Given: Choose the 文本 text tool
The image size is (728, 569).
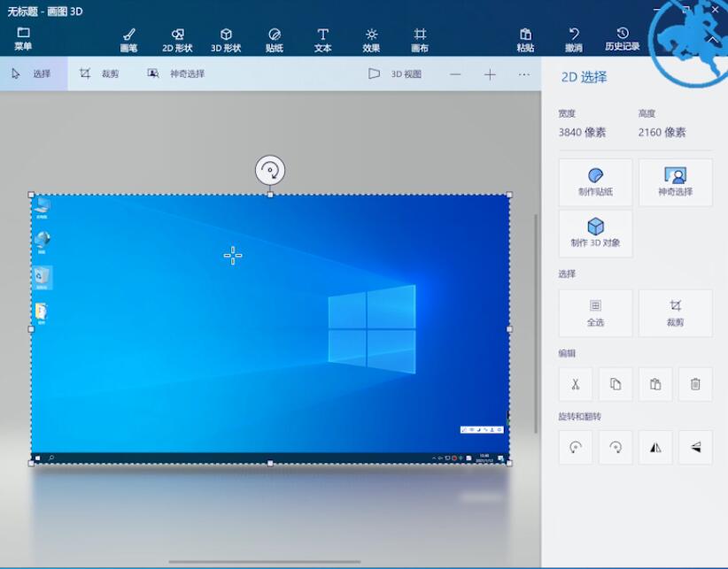Looking at the screenshot, I should click(322, 39).
